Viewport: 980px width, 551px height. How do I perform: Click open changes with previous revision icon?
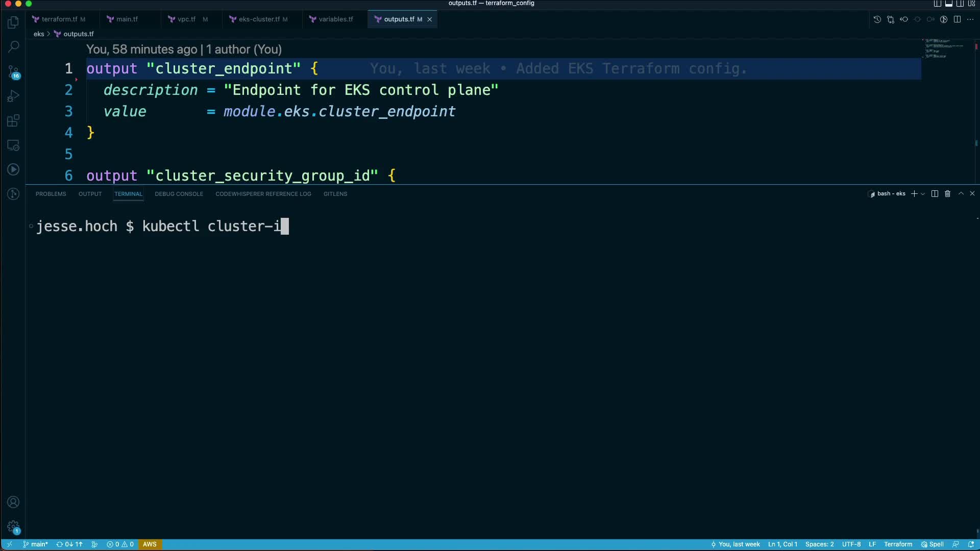tap(904, 19)
